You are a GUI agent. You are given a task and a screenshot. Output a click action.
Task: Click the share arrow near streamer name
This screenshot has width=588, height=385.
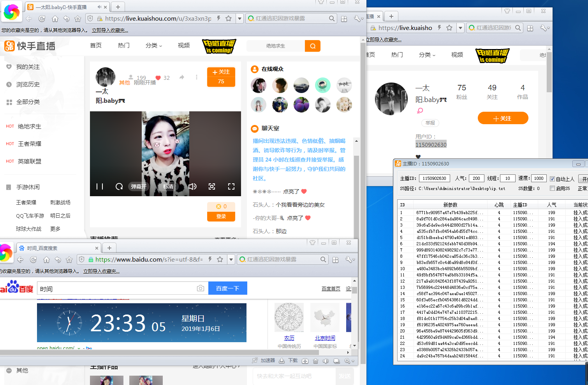pyautogui.click(x=182, y=77)
